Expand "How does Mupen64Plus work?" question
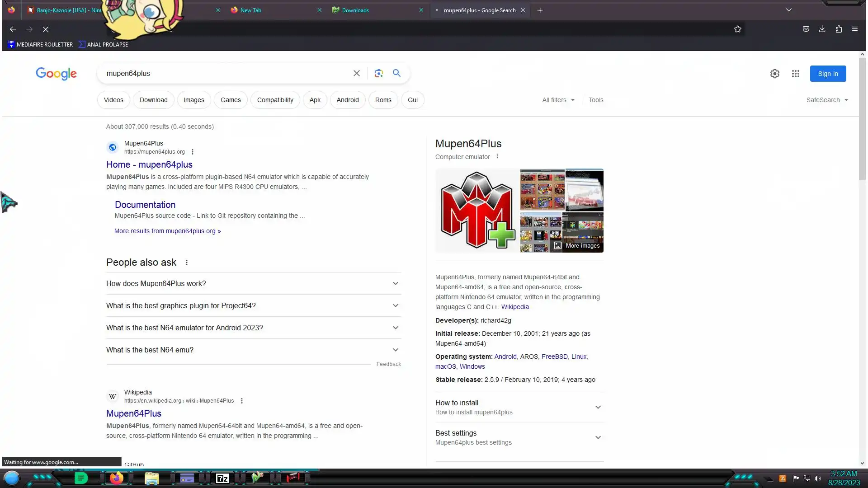This screenshot has width=868, height=488. click(x=253, y=283)
